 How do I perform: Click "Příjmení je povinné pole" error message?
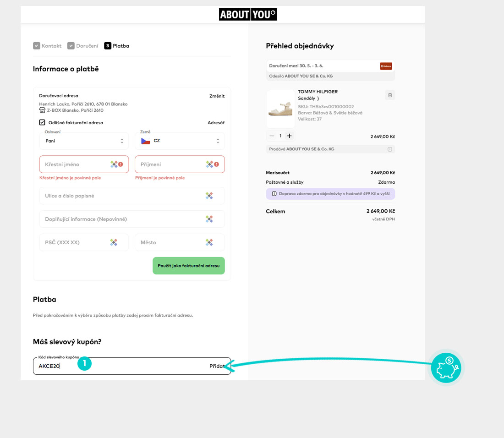click(x=160, y=178)
